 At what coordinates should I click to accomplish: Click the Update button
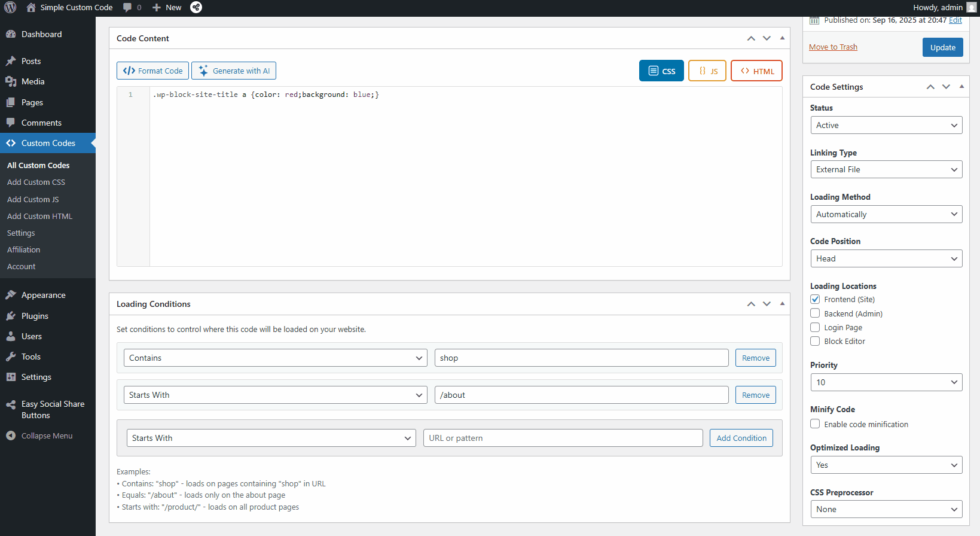[943, 47]
